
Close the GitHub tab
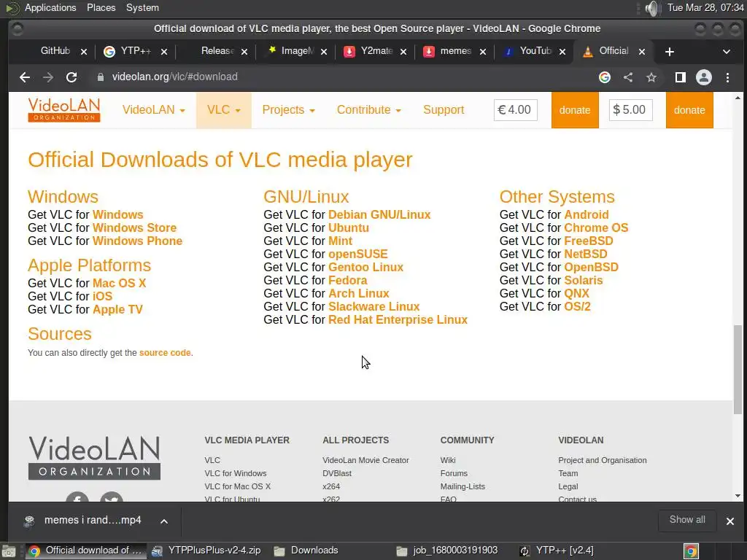tap(84, 52)
